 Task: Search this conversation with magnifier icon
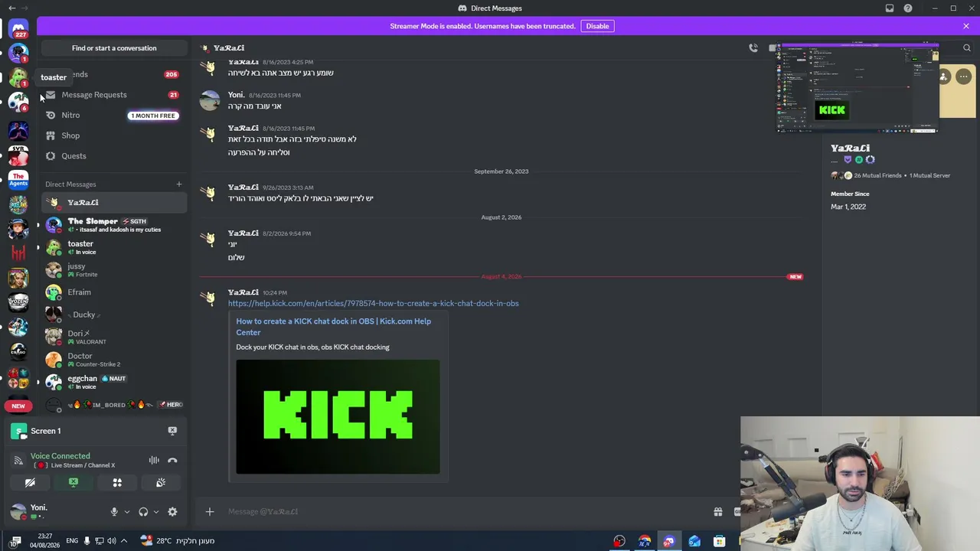(967, 47)
